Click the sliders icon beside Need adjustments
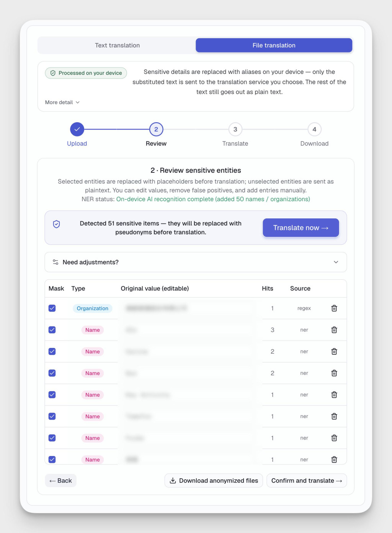 point(56,262)
